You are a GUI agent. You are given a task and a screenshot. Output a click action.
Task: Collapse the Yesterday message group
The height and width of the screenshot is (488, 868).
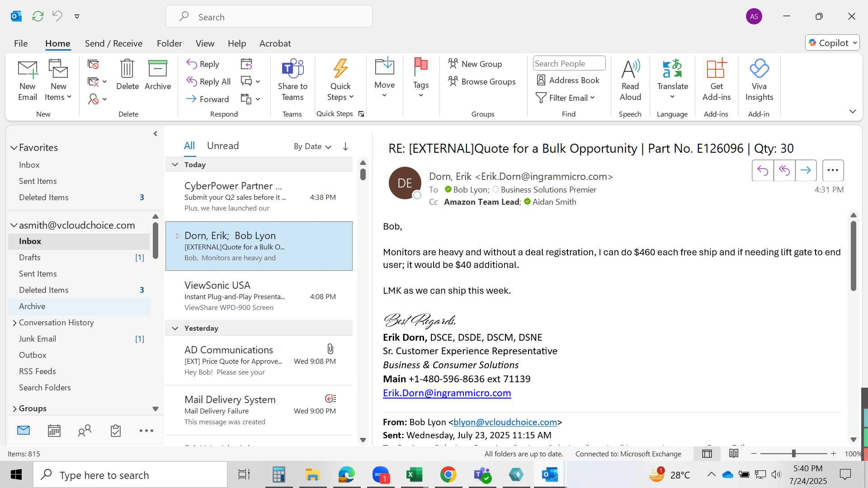click(x=175, y=328)
